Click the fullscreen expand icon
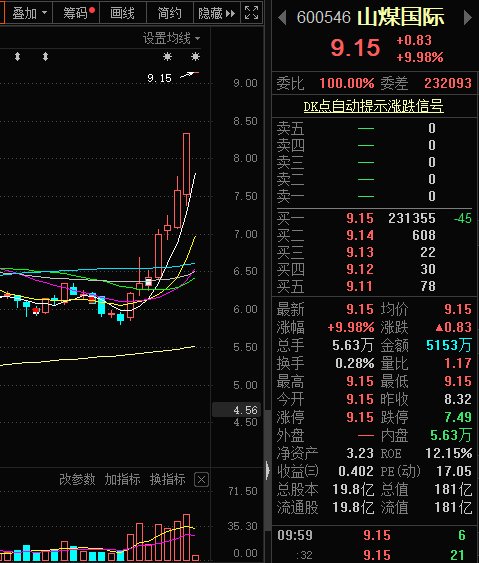479x563 pixels. tap(251, 13)
